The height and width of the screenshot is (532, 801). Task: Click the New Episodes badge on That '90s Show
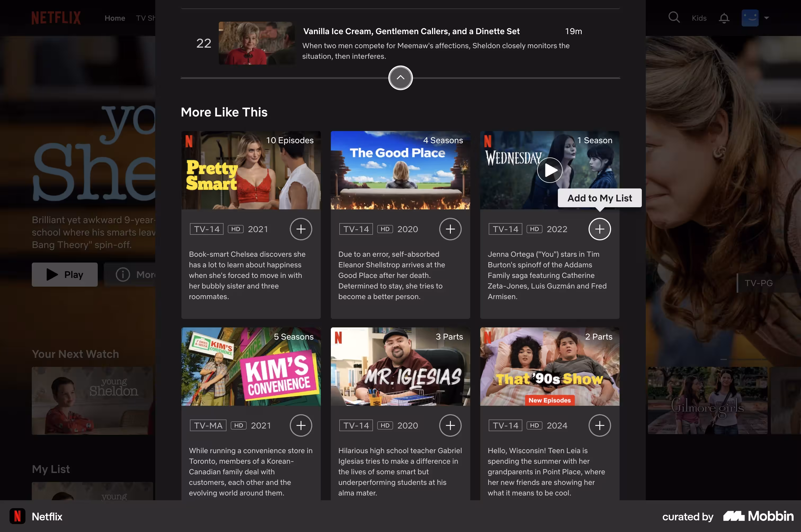click(549, 400)
